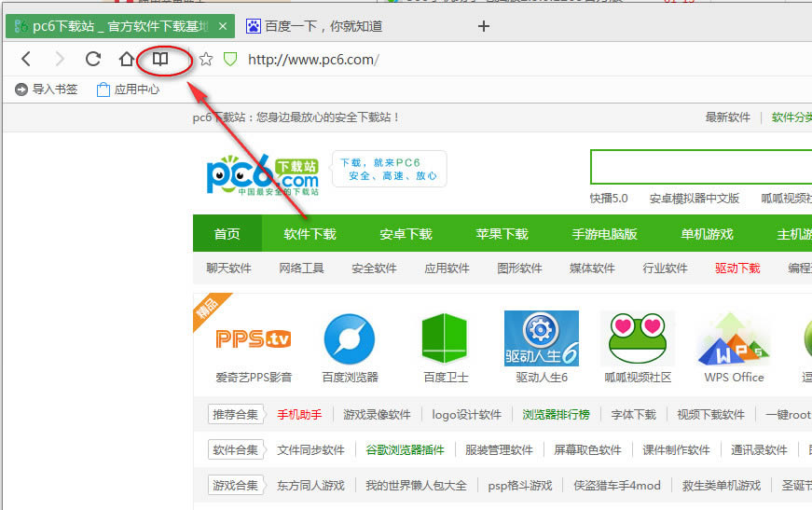Open the 媒体软件 category

coord(592,269)
